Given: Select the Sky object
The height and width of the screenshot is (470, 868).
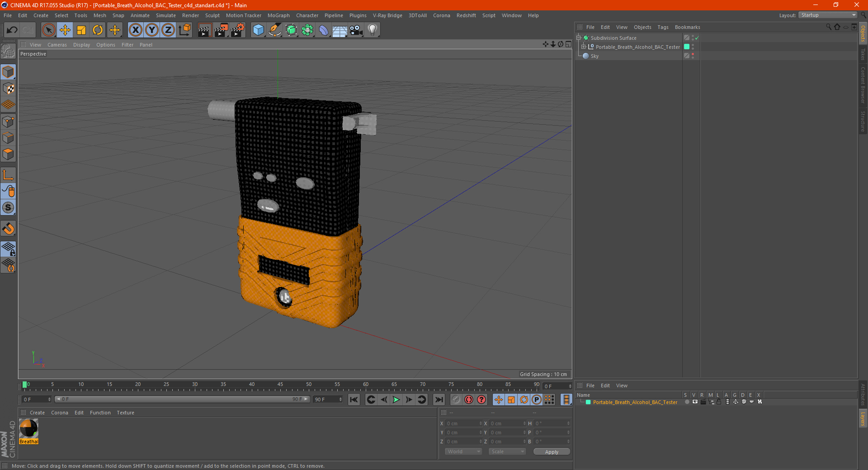Looking at the screenshot, I should [x=594, y=56].
